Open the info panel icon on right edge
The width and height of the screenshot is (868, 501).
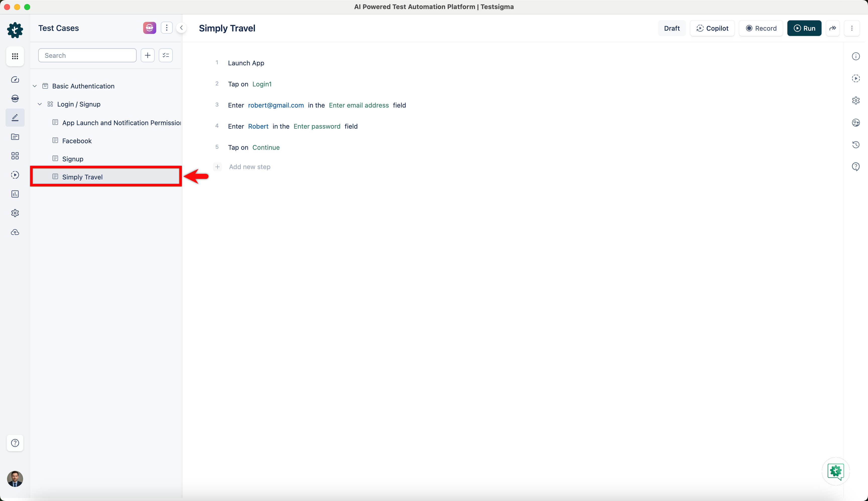[x=856, y=56]
